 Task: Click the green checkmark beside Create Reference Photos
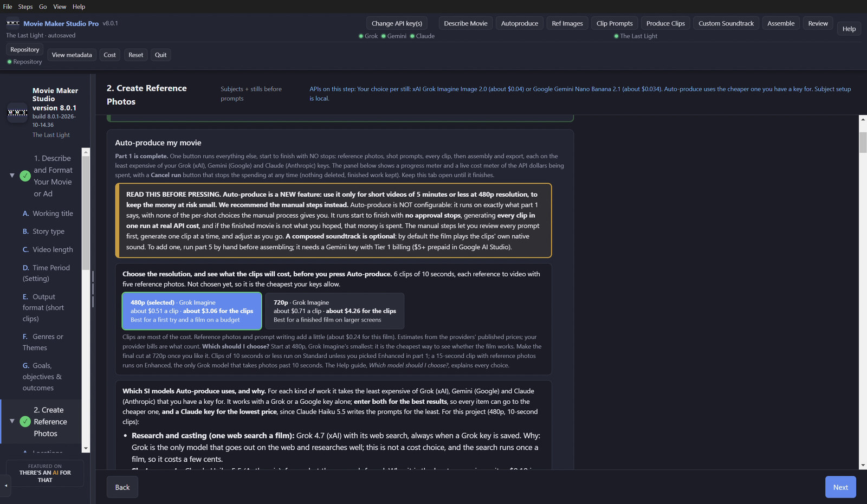[25, 422]
